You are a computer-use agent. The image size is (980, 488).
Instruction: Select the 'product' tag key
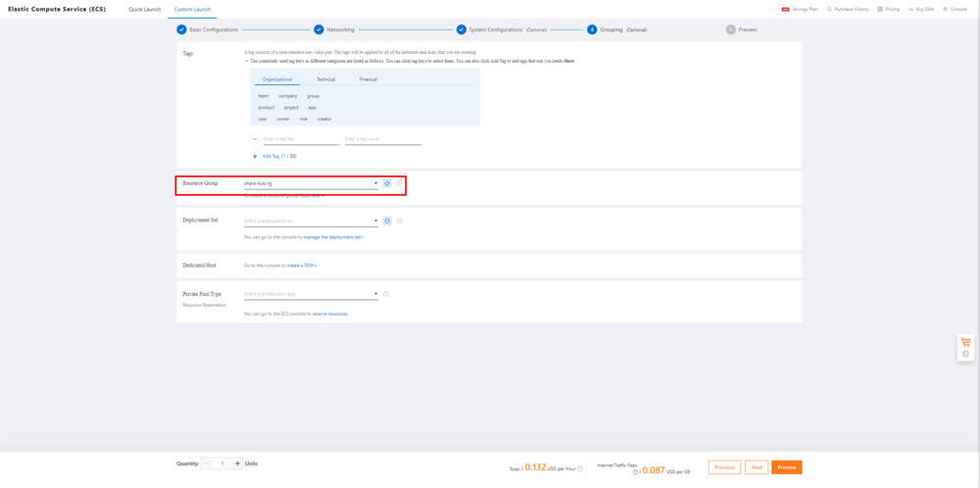click(x=267, y=108)
